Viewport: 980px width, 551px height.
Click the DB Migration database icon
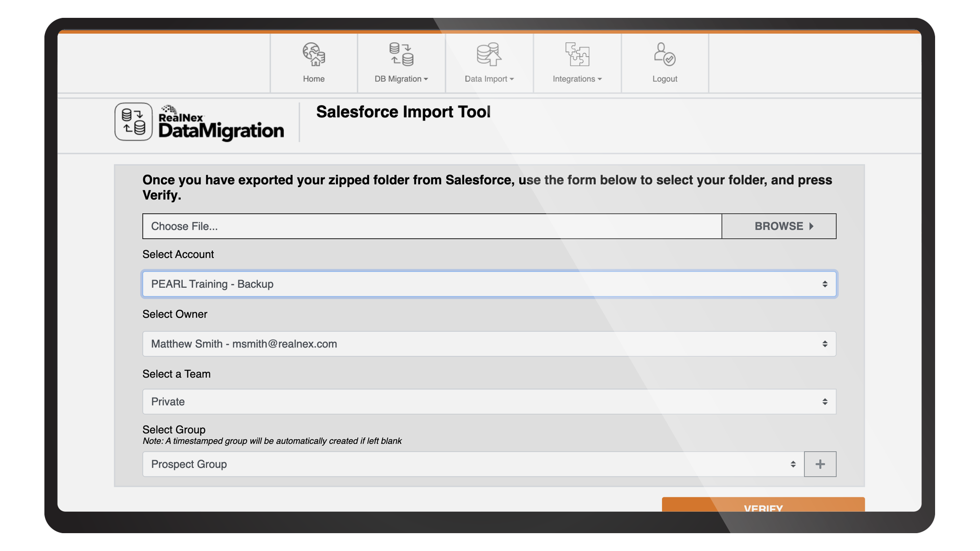click(401, 54)
